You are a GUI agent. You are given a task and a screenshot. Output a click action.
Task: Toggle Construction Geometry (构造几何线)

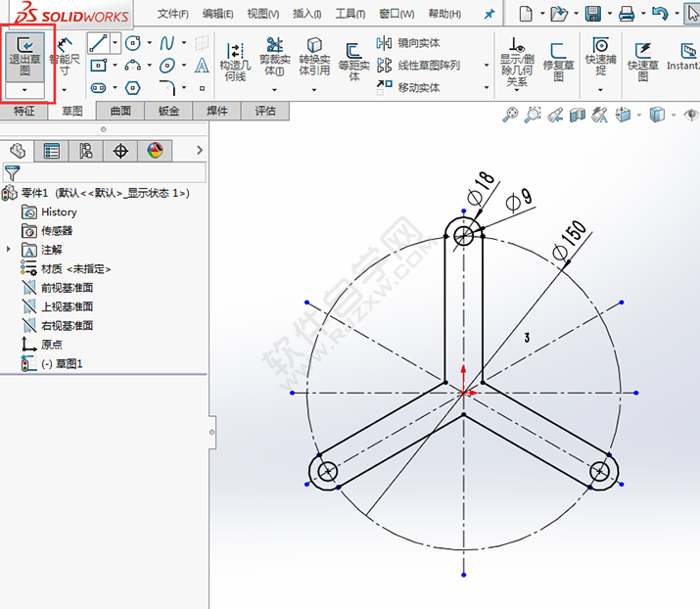coord(235,63)
